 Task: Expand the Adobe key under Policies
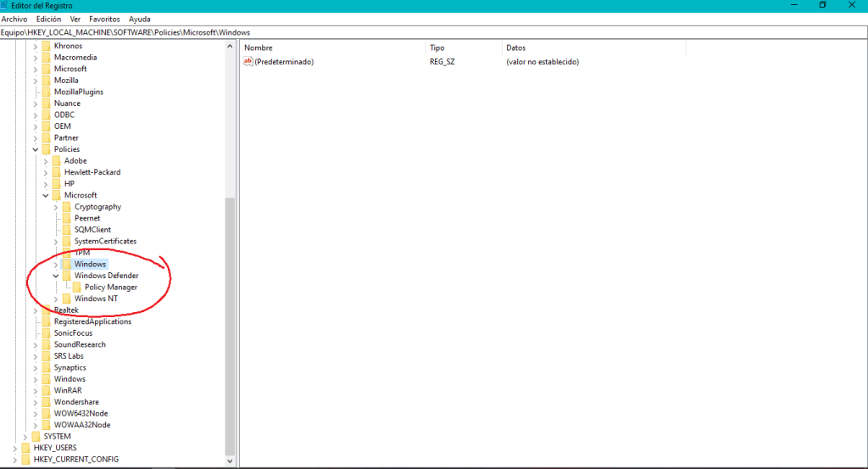pos(46,161)
